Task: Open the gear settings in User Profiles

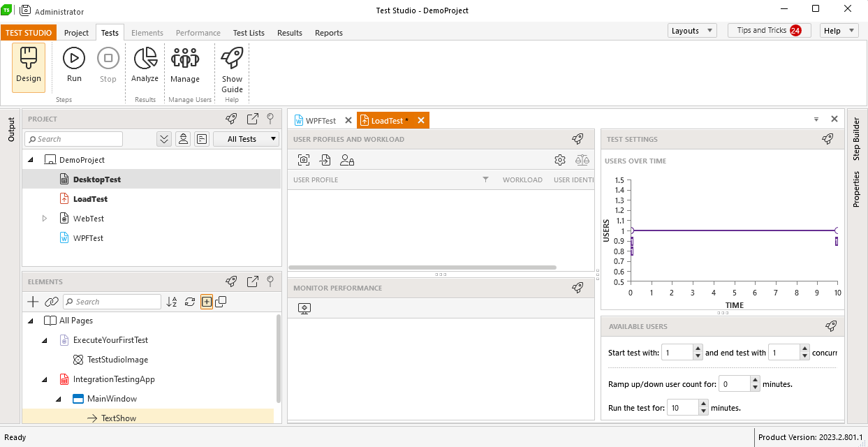Action: (560, 160)
